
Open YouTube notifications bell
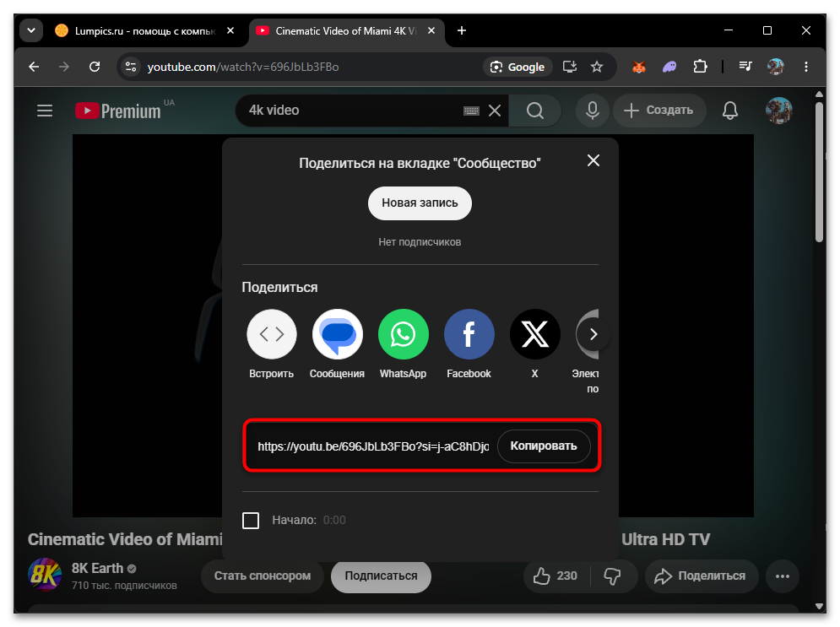pos(730,111)
